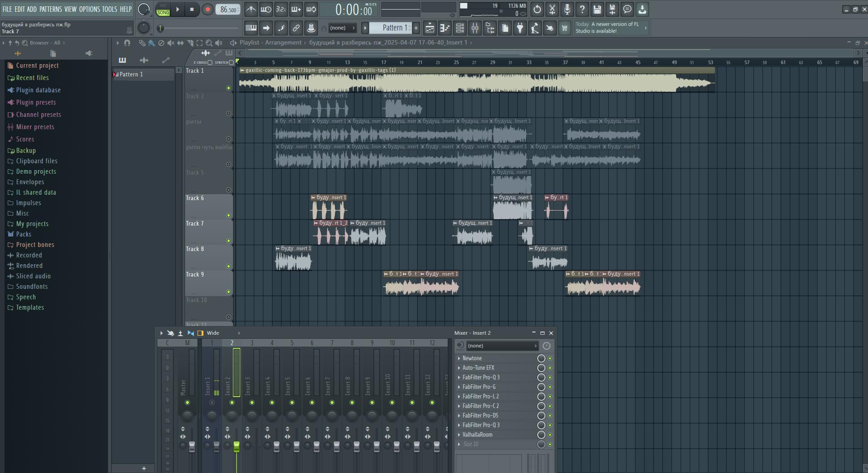Click the FL Studio update available notification
The height and width of the screenshot is (473, 868).
pos(609,28)
